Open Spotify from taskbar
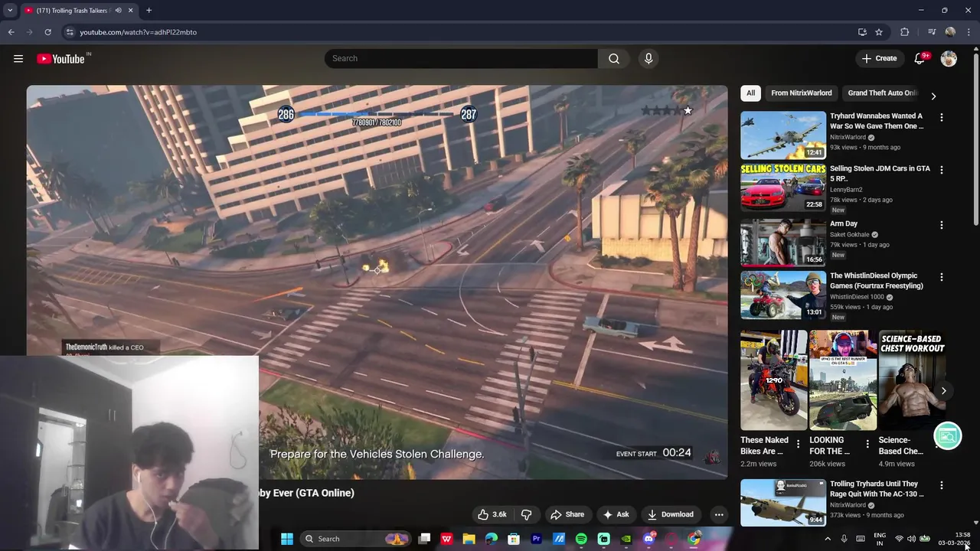Image resolution: width=980 pixels, height=551 pixels. point(581,539)
